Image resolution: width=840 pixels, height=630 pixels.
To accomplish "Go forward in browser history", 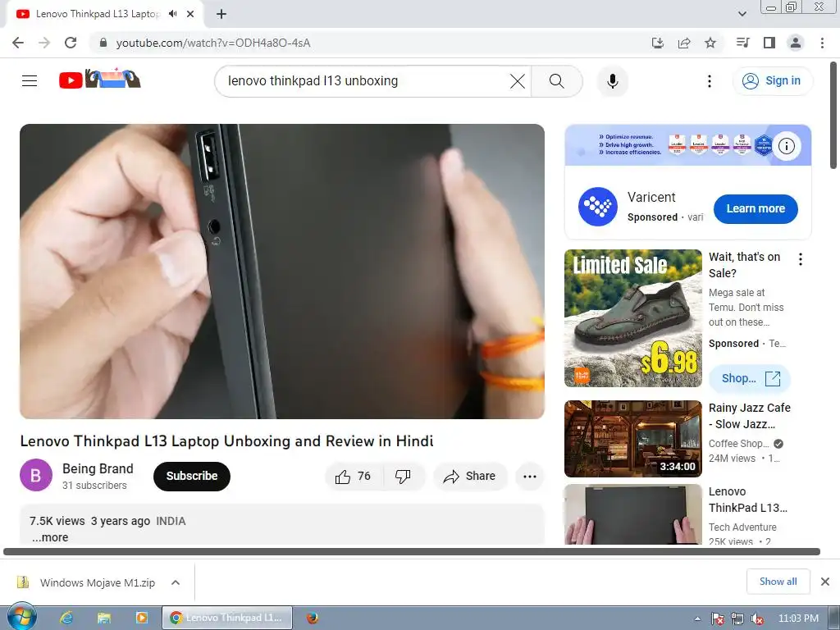I will [44, 43].
